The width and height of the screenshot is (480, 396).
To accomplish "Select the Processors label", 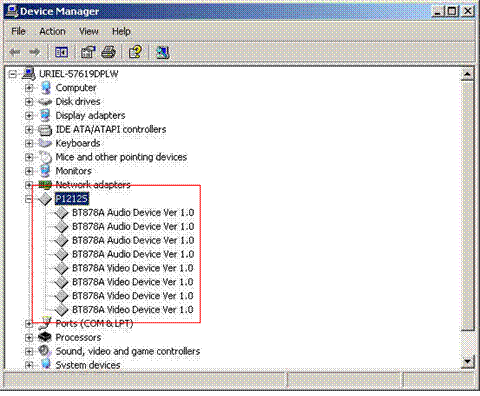I will pos(78,337).
